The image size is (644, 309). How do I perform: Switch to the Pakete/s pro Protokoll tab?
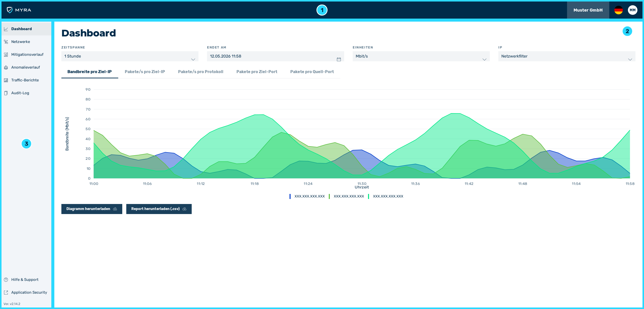click(201, 72)
